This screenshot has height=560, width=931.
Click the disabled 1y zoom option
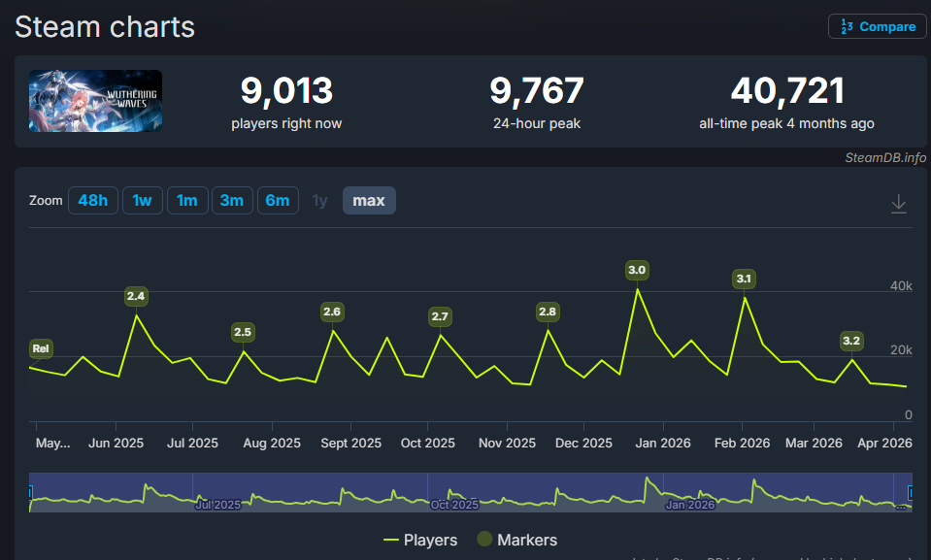(x=320, y=201)
